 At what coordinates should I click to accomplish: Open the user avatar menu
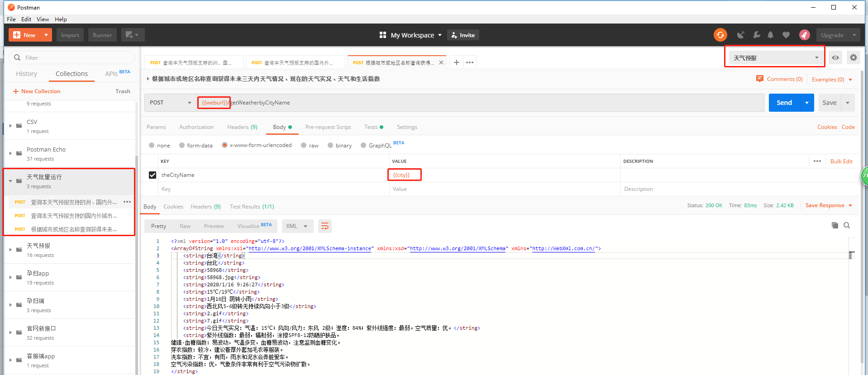coord(804,35)
